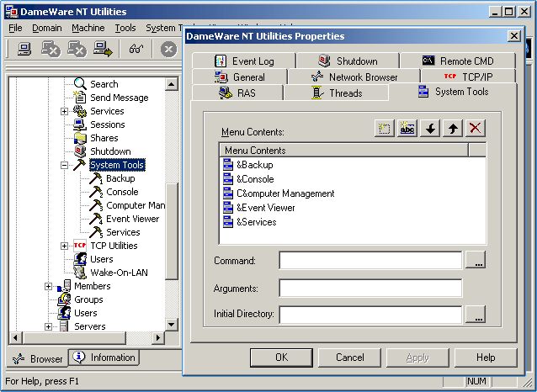Screen dimensions: 537x392
Task: Move item down with the down arrow
Action: point(430,129)
